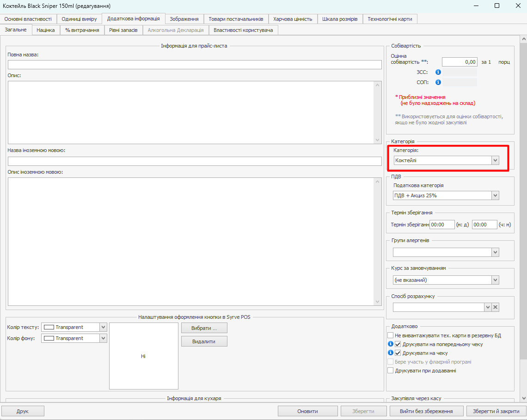The height and width of the screenshot is (420, 527).
Task: Click the Повна назва input field
Action: (x=195, y=65)
